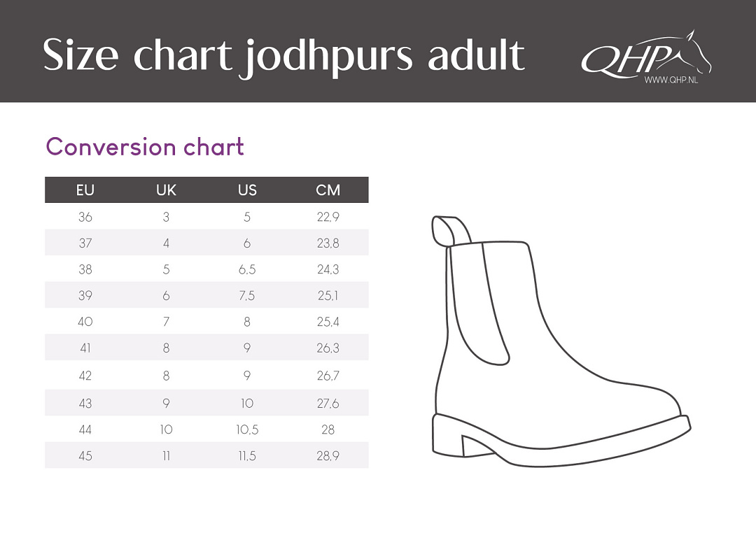Image resolution: width=756 pixels, height=540 pixels.
Task: Click UK size 11 cell
Action: 166,455
